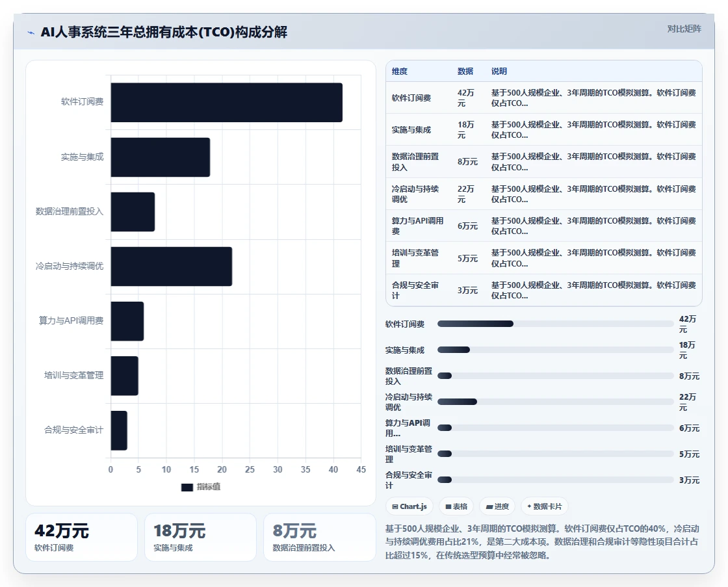Click the 进度 tag chip
728x587 pixels.
pos(497,506)
